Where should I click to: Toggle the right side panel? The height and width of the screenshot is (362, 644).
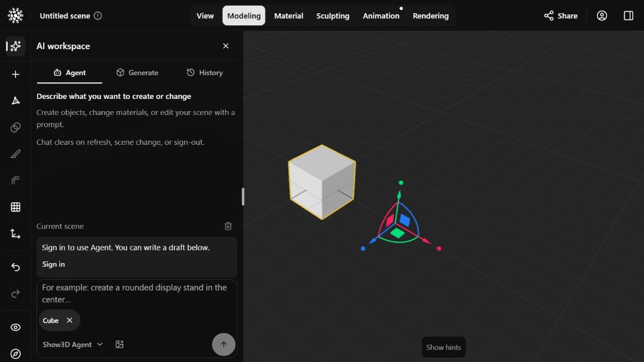pyautogui.click(x=629, y=15)
